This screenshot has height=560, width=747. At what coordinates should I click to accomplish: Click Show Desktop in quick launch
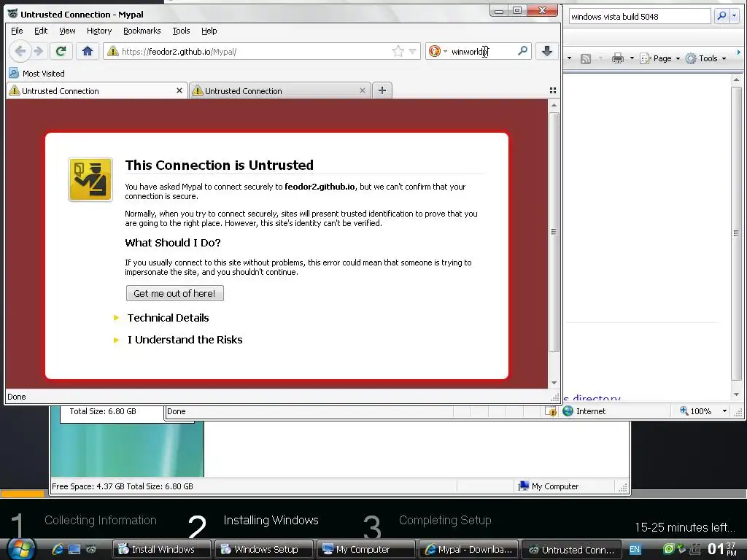(x=74, y=549)
